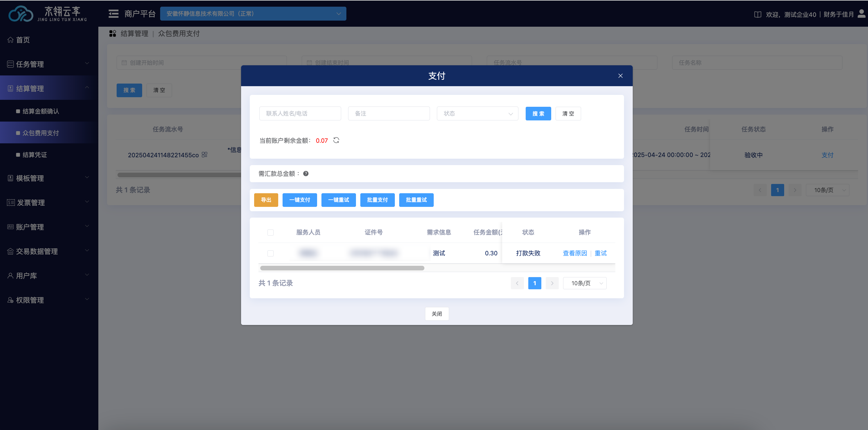Go to next page arrow in dialog
This screenshot has height=430, width=868.
[552, 283]
